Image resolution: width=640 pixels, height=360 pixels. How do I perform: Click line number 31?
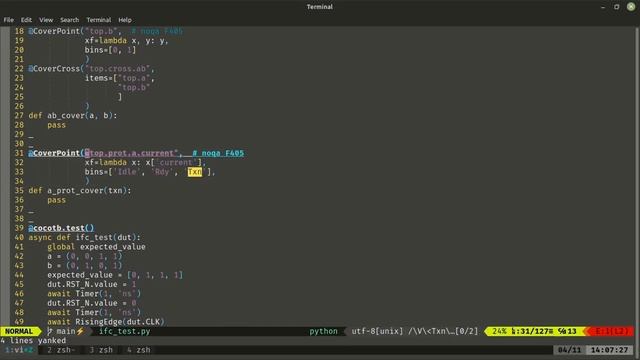[19, 153]
